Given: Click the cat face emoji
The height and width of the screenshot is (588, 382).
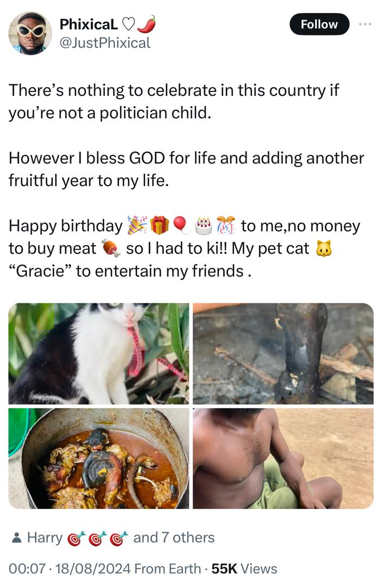Looking at the screenshot, I should pos(324,249).
